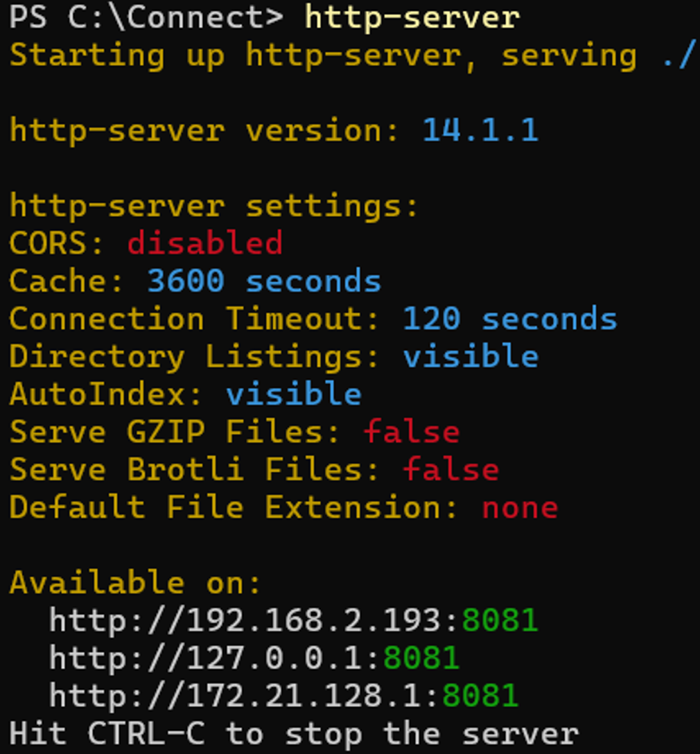The image size is (700, 754).
Task: Click the PS C:\Connect> prompt text
Action: click(146, 18)
